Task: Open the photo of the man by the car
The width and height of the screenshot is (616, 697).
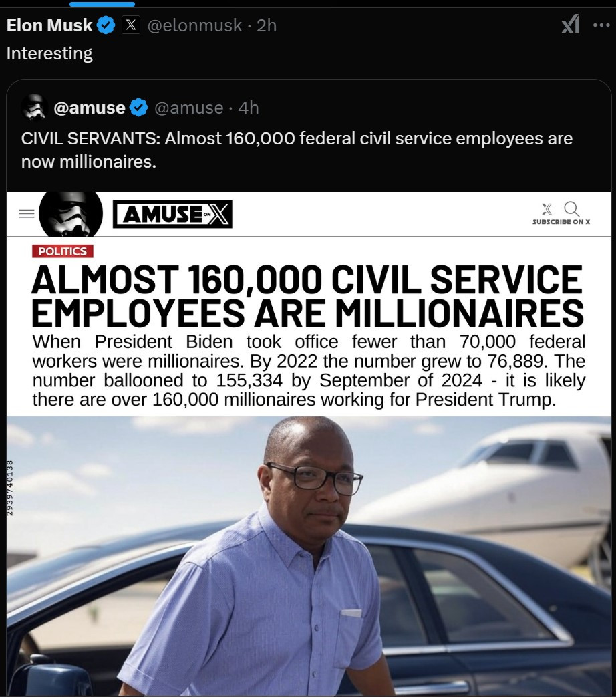Action: click(309, 555)
